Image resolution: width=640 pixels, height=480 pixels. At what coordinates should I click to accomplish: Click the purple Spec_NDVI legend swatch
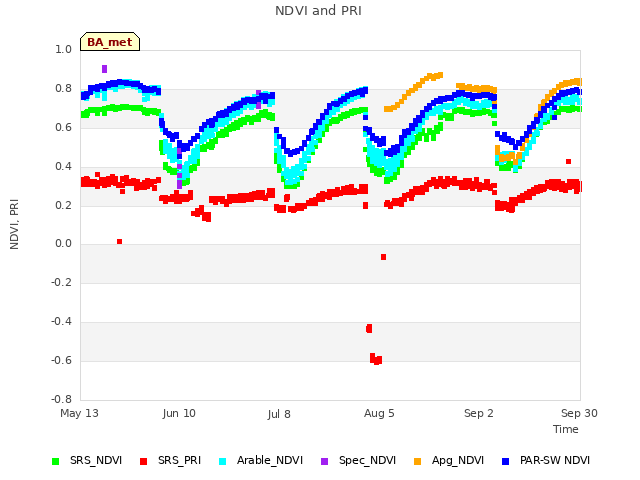(x=324, y=461)
